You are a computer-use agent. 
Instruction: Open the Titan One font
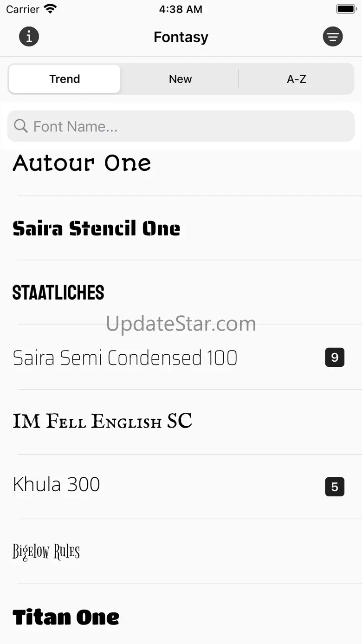tap(181, 614)
